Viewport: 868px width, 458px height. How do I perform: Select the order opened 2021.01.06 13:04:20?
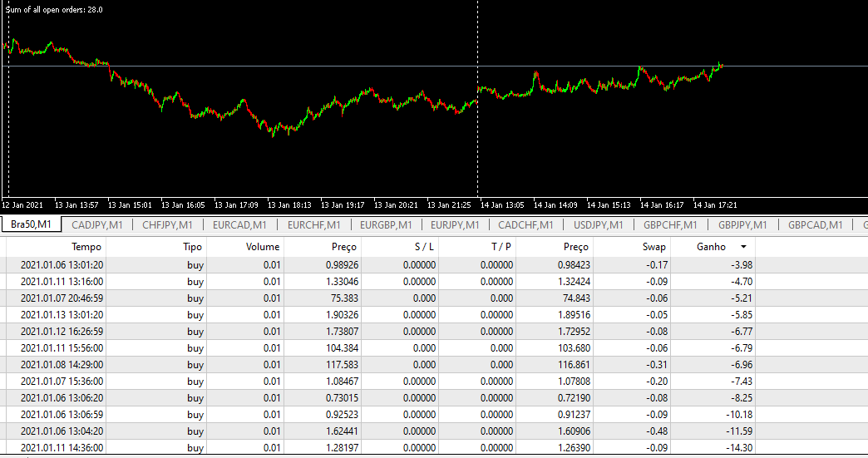click(x=381, y=431)
